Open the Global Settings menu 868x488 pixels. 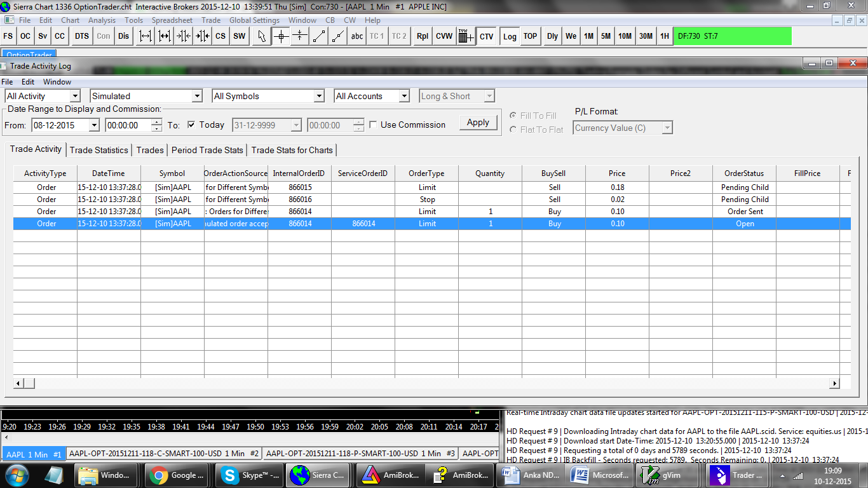tap(254, 20)
